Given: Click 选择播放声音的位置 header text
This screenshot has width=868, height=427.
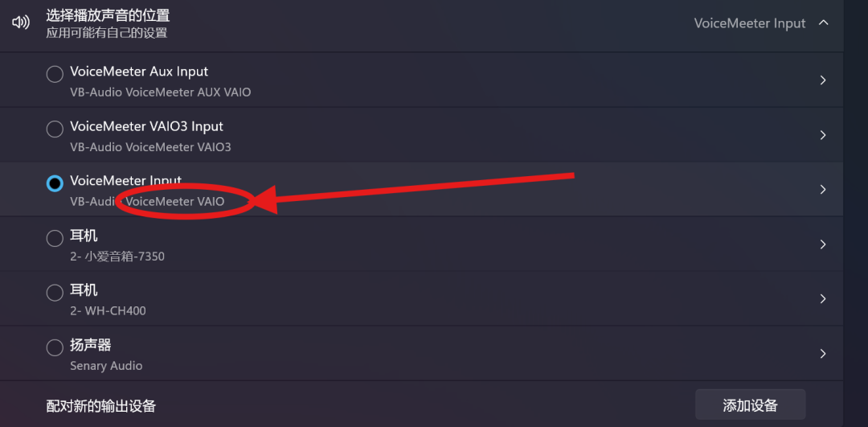Looking at the screenshot, I should pyautogui.click(x=108, y=15).
